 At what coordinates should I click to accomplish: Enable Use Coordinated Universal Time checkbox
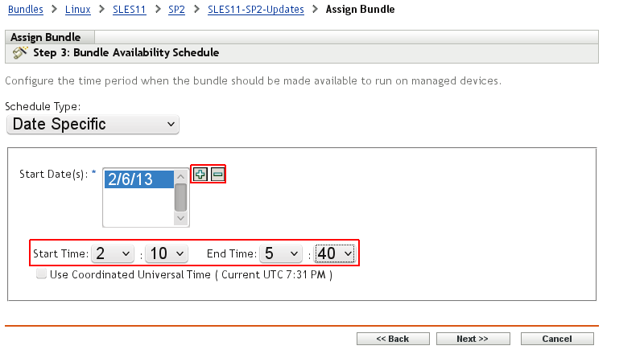coord(41,274)
